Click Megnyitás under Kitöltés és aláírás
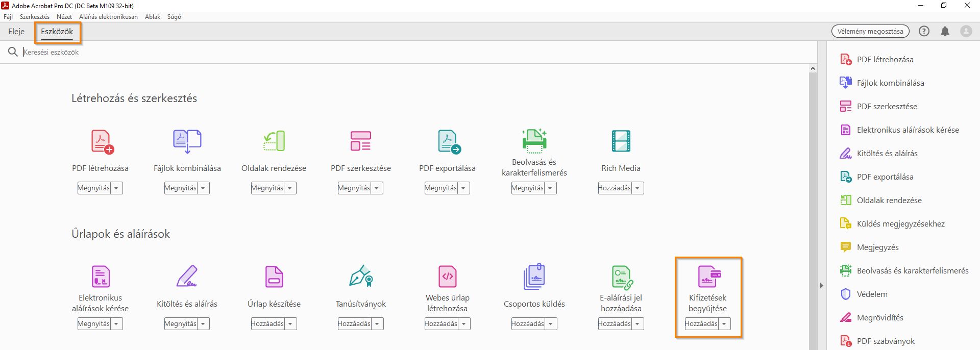The height and width of the screenshot is (350, 980). click(181, 324)
